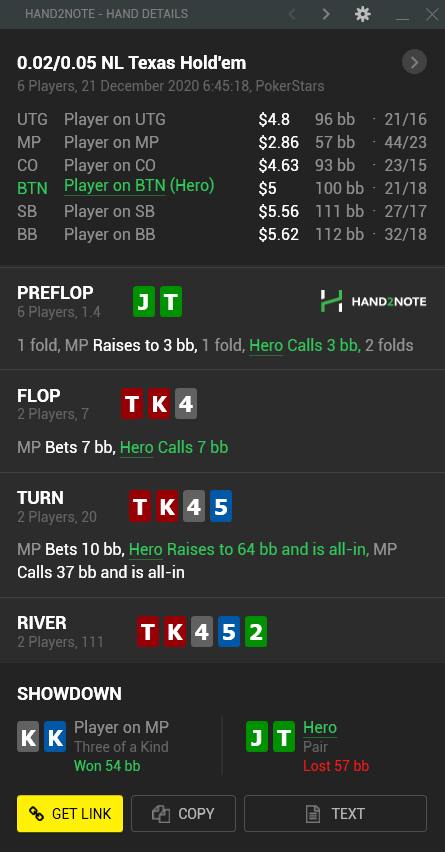
Task: Click the preflop J hole card
Action: [x=144, y=302]
